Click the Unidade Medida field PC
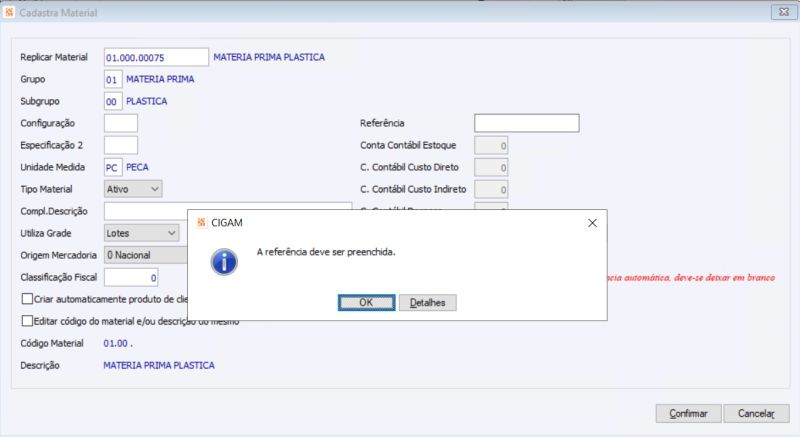 [x=113, y=167]
